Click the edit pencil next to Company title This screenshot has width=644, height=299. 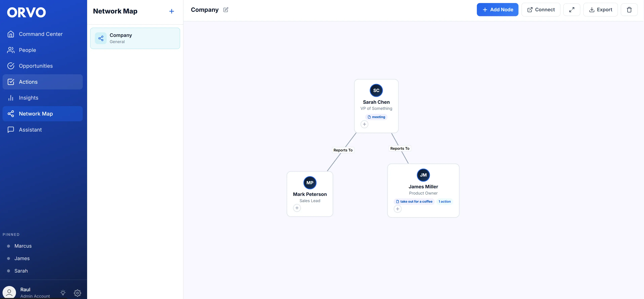(x=226, y=9)
